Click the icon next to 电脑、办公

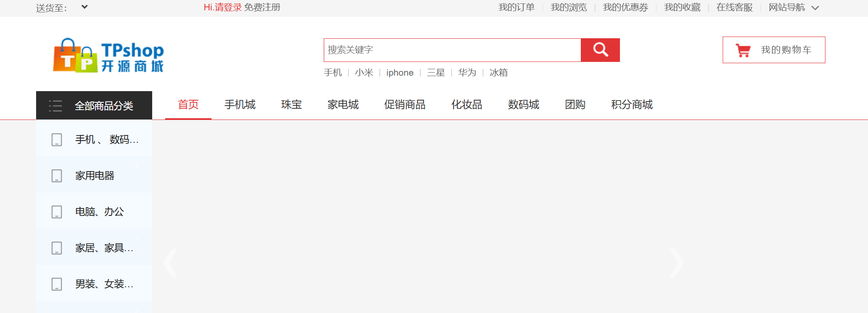tap(57, 212)
